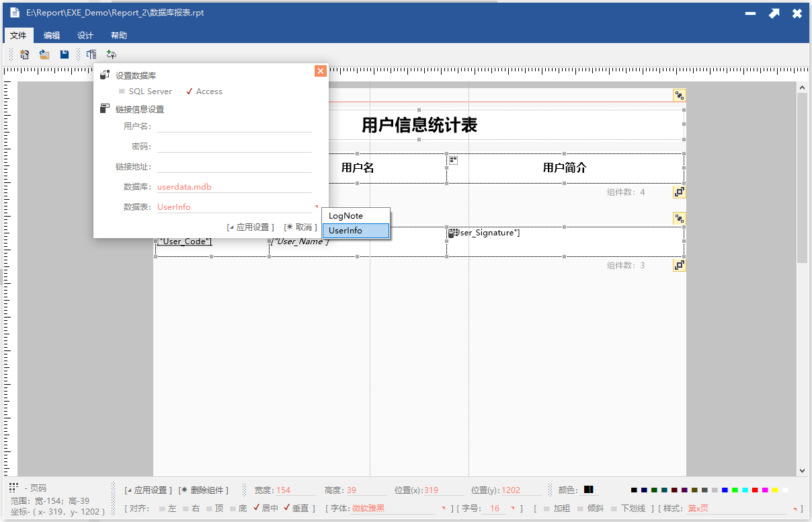This screenshot has width=812, height=522.
Task: Click the 高度 height field showing 39
Action: coord(366,490)
